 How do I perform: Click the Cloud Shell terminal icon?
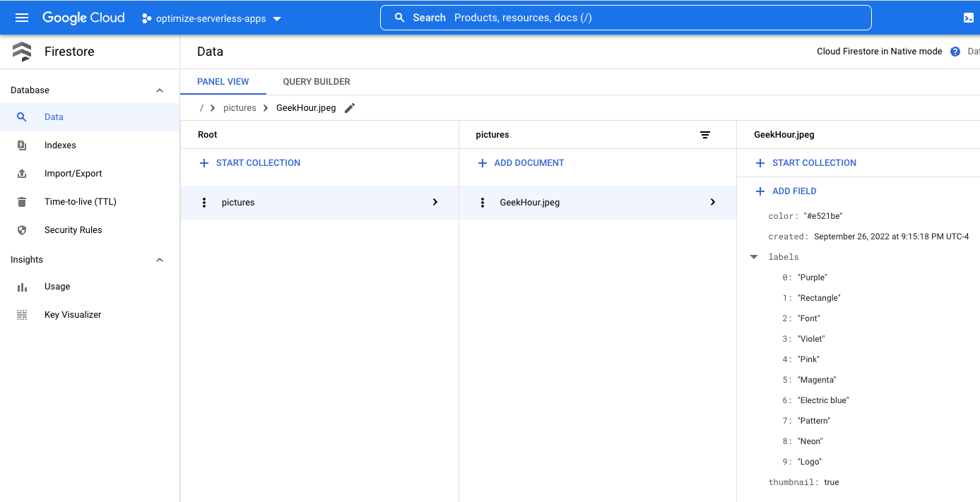[968, 18]
